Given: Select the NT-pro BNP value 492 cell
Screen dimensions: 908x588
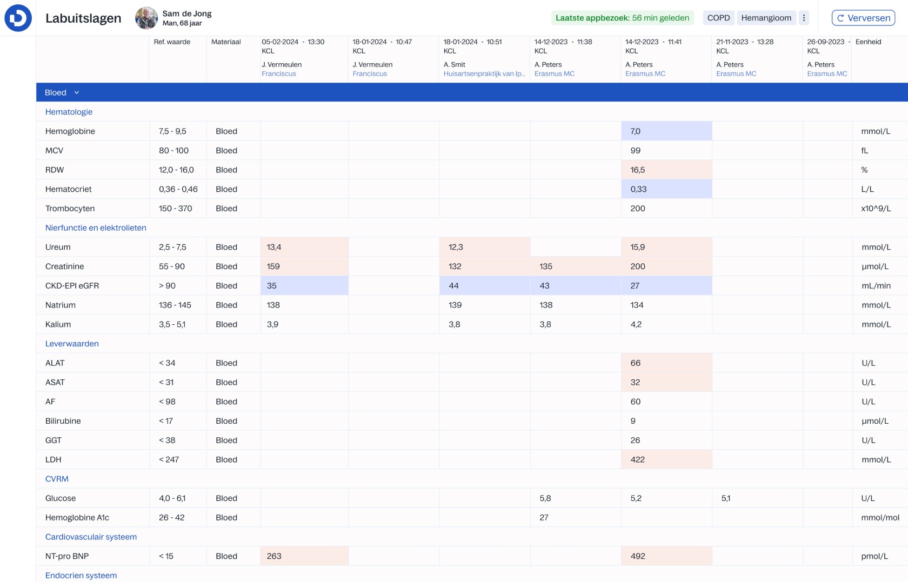Looking at the screenshot, I should pos(666,556).
